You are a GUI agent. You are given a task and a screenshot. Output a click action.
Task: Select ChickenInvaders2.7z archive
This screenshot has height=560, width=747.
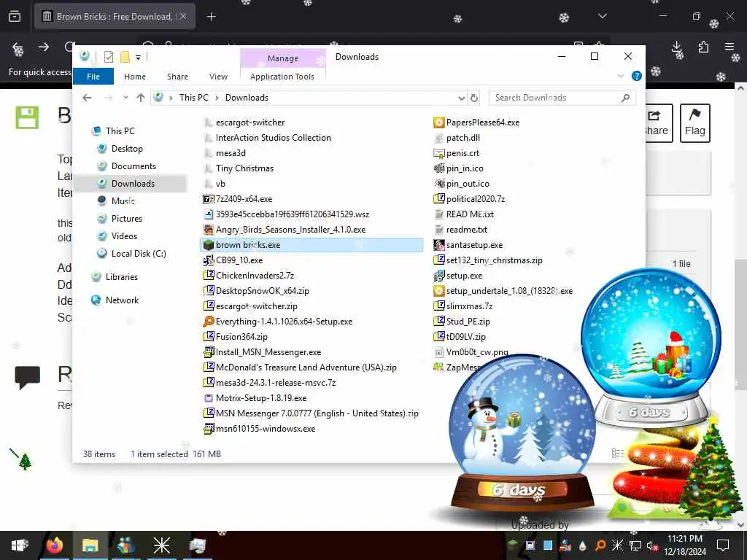tap(255, 275)
